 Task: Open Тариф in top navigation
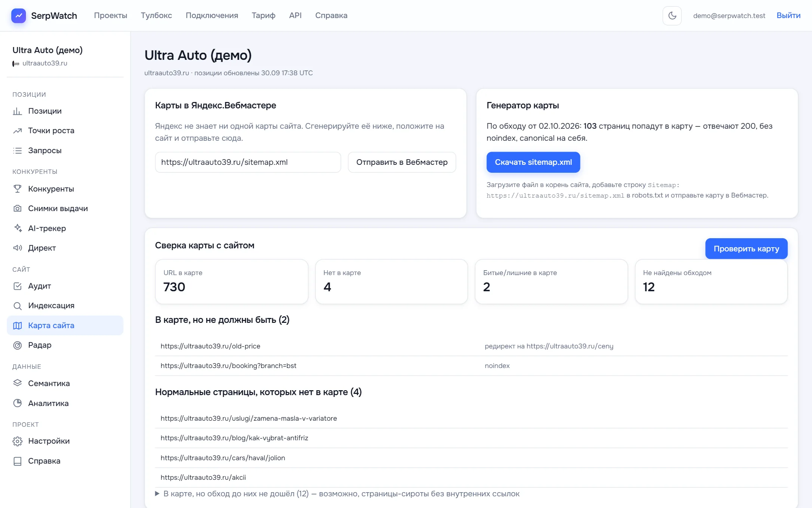click(264, 15)
